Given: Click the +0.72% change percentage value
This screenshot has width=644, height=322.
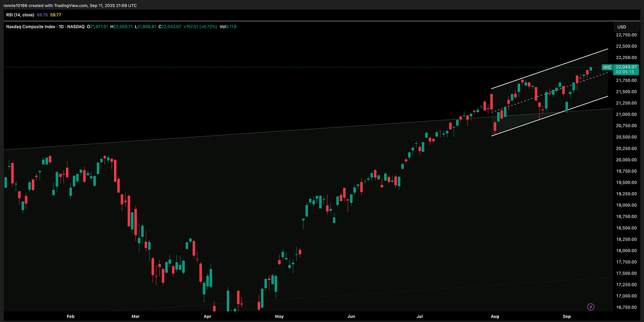Looking at the screenshot, I should [x=208, y=26].
